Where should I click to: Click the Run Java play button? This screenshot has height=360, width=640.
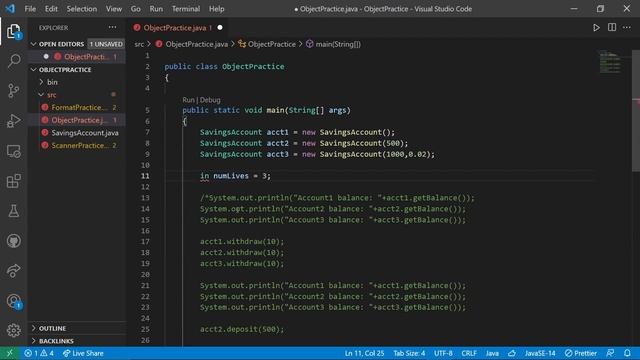pos(596,28)
